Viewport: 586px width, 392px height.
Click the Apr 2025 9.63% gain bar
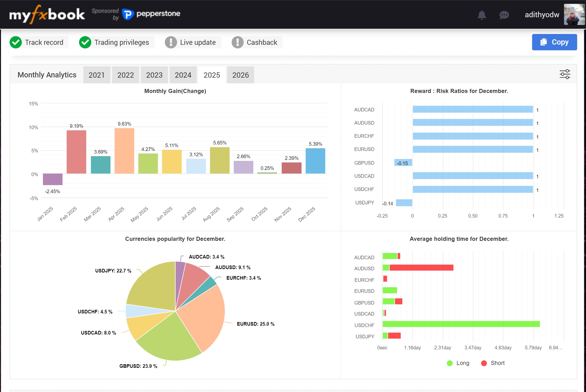124,151
